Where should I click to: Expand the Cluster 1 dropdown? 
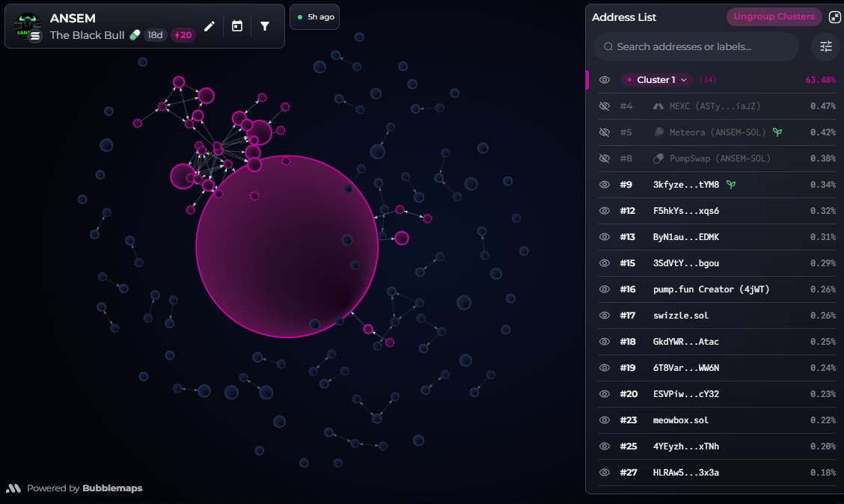[657, 79]
